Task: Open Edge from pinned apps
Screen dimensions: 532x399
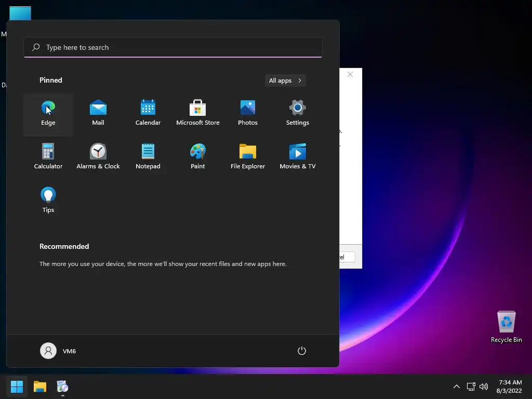Action: (x=48, y=114)
